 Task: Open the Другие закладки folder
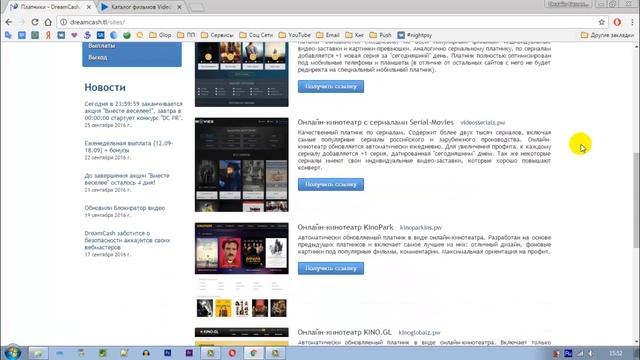[x=607, y=35]
